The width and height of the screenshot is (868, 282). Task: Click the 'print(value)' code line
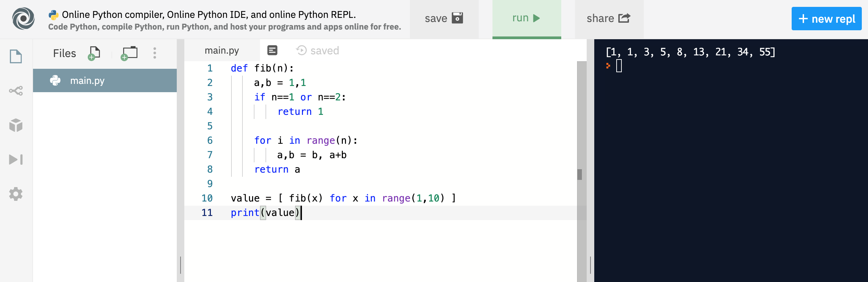click(x=265, y=213)
